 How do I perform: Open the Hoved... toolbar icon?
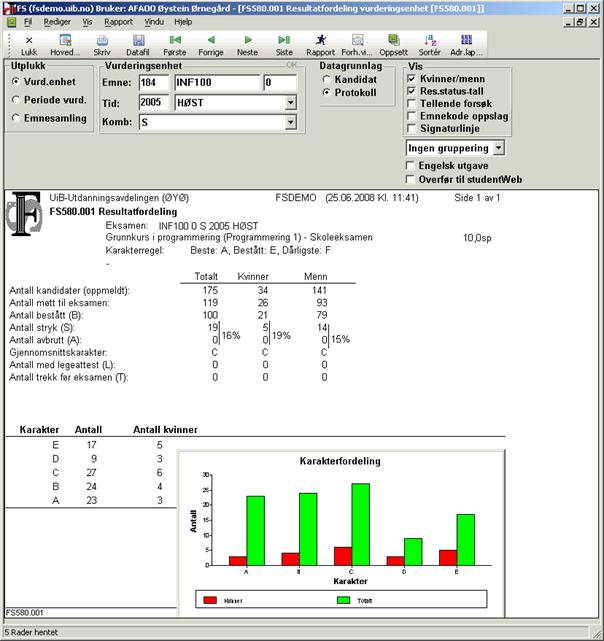65,40
